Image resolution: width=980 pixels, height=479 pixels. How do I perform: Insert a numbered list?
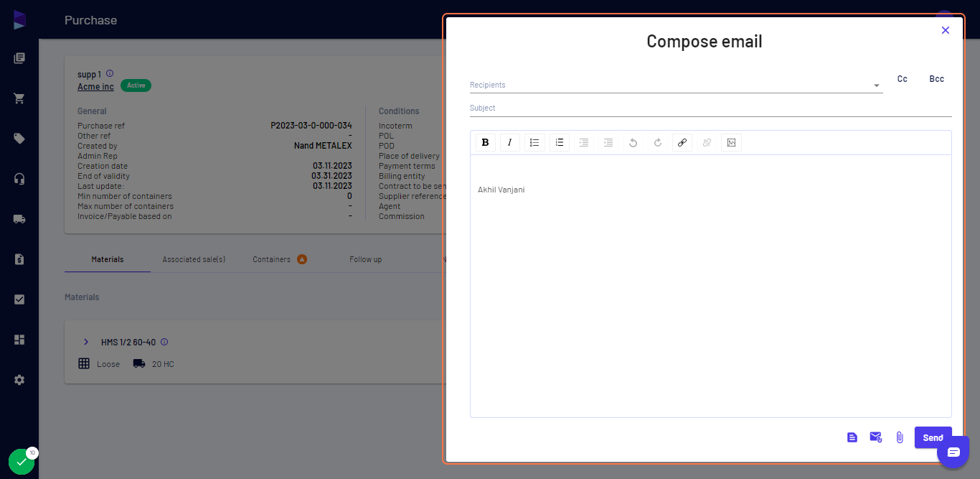[560, 142]
